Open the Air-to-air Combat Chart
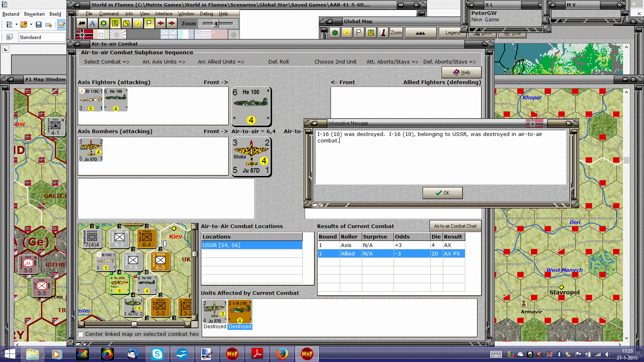The height and width of the screenshot is (362, 644). pyautogui.click(x=455, y=226)
